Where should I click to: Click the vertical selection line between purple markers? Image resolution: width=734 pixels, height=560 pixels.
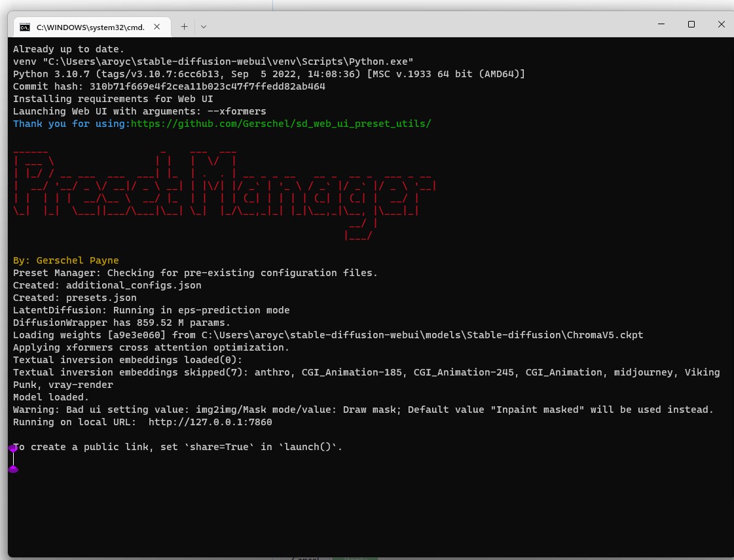pos(13,459)
